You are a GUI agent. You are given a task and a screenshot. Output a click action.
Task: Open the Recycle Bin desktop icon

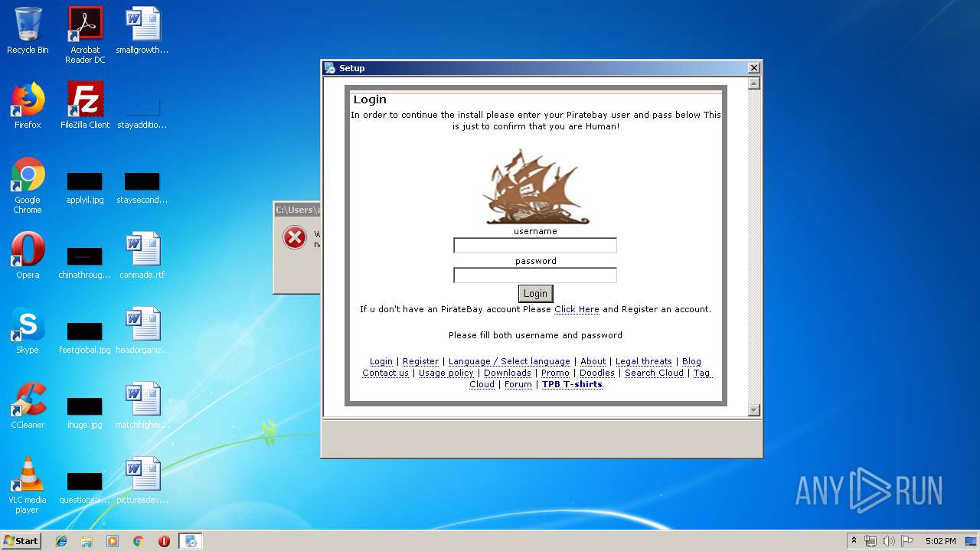28,31
